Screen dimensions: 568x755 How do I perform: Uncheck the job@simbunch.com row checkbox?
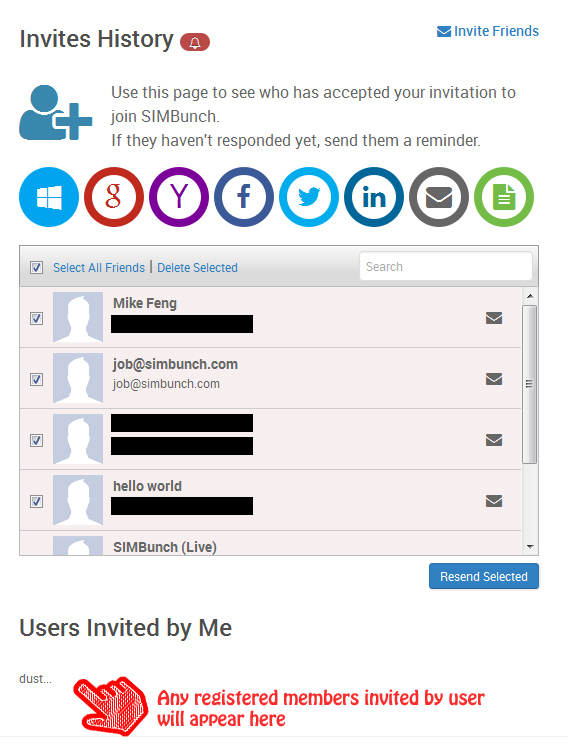tap(37, 379)
